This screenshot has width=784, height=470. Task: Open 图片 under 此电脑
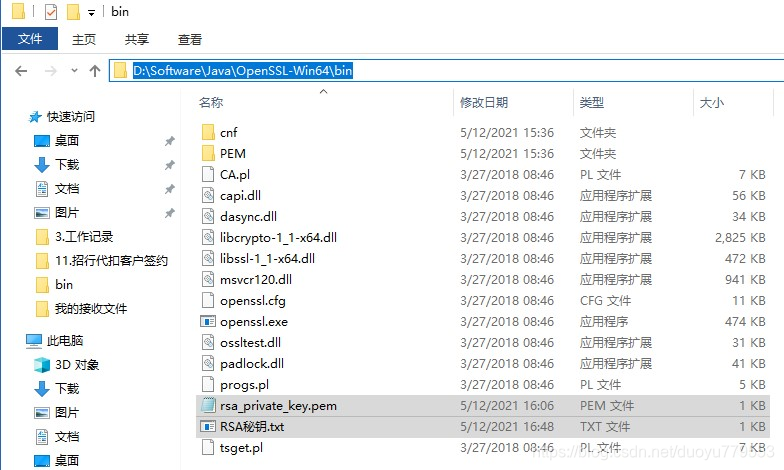click(56, 412)
